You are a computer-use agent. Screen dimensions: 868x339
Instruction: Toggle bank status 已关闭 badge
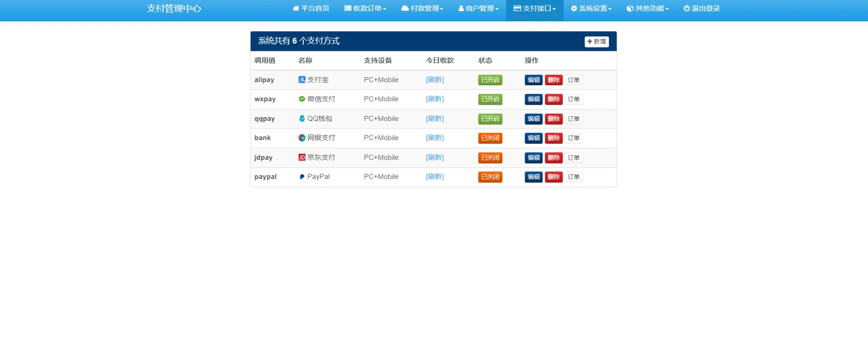(x=490, y=138)
